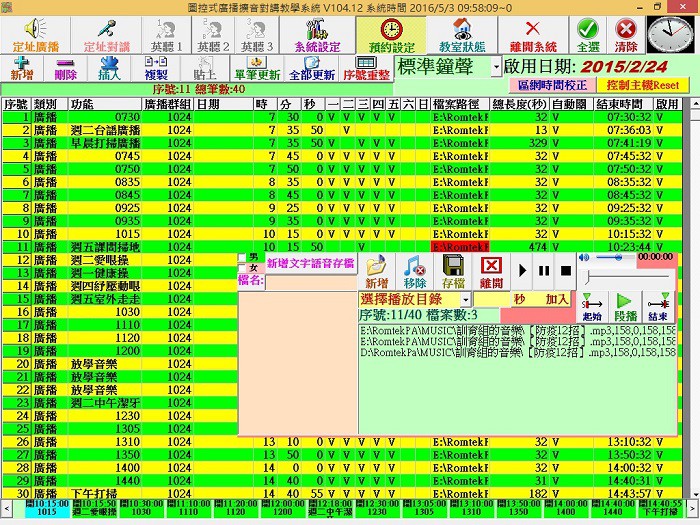Expand the 選擇播放目錄 directory dropdown
The image size is (700, 525).
[465, 300]
